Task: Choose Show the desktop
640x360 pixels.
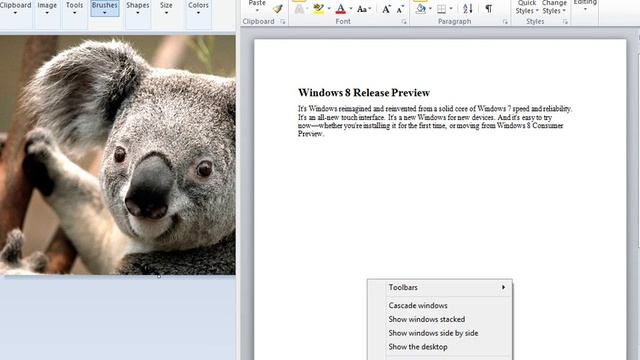Action: click(440, 347)
